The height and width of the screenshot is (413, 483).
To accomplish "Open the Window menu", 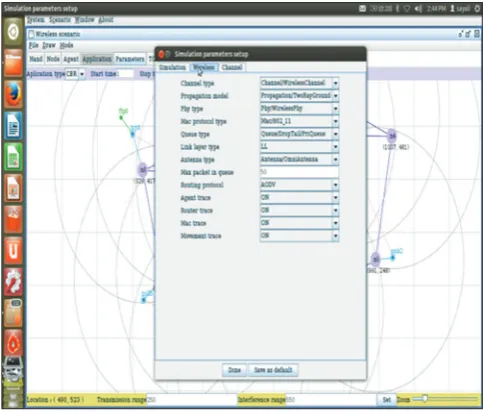I will (x=84, y=20).
